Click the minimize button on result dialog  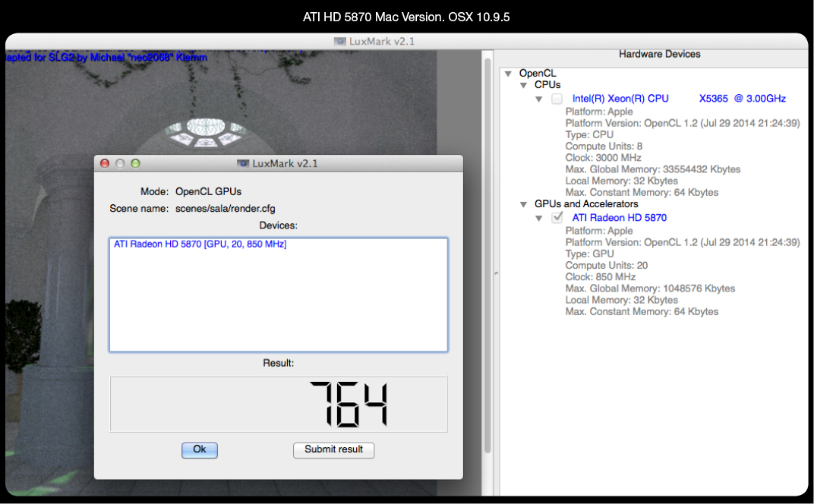120,163
